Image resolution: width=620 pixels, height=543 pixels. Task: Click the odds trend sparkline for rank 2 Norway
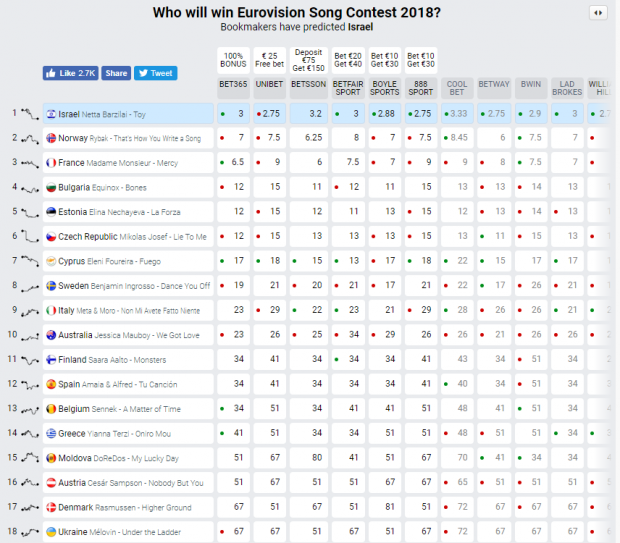pyautogui.click(x=30, y=139)
